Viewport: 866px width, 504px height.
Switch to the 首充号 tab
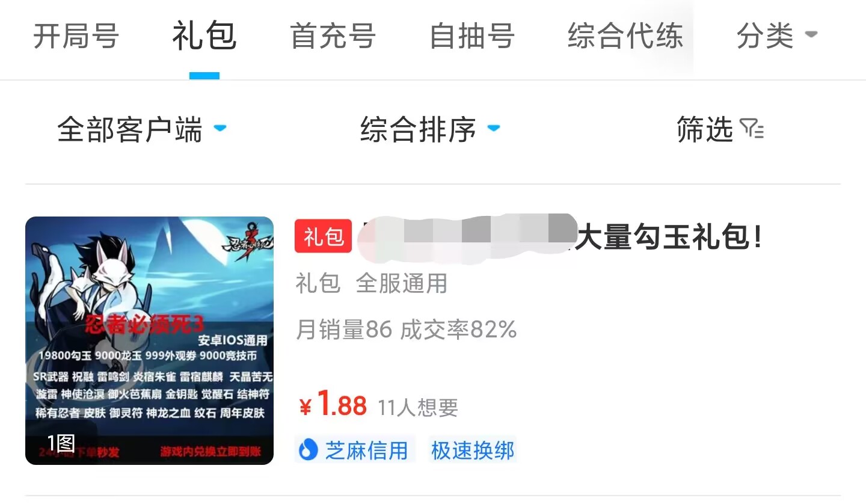[333, 36]
